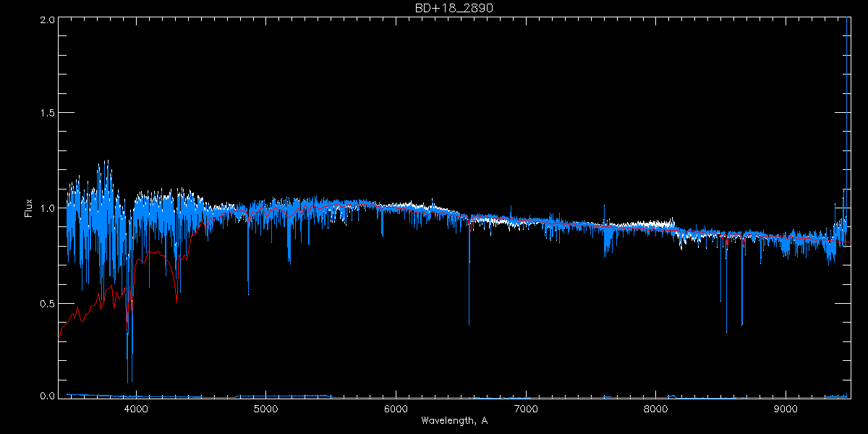Viewport: 868px width, 434px height.
Task: Click the red curve's left start near 3400
Action: (59, 336)
